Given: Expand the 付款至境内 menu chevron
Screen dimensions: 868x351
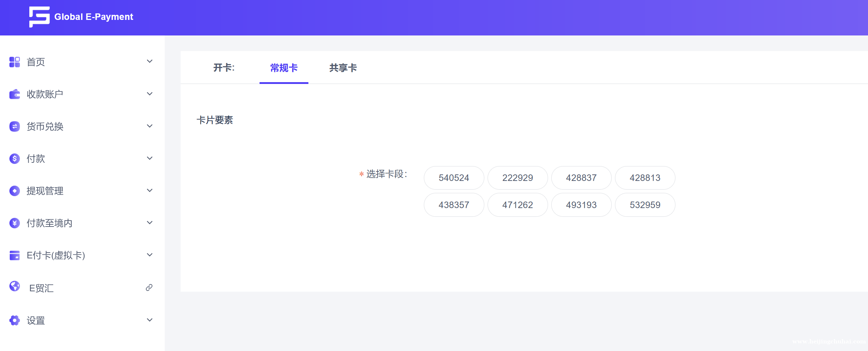Looking at the screenshot, I should (x=149, y=223).
